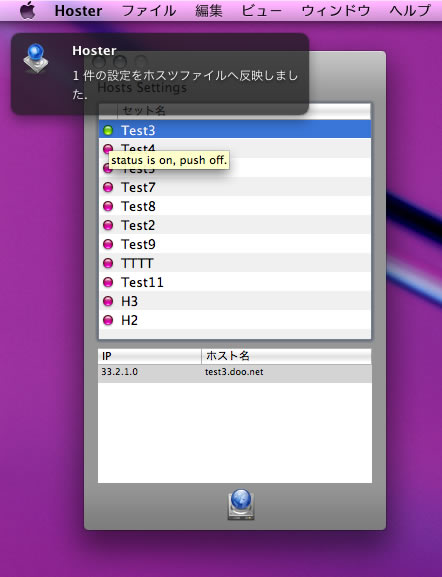
Task: Toggle the Test11 status light
Action: tap(108, 282)
